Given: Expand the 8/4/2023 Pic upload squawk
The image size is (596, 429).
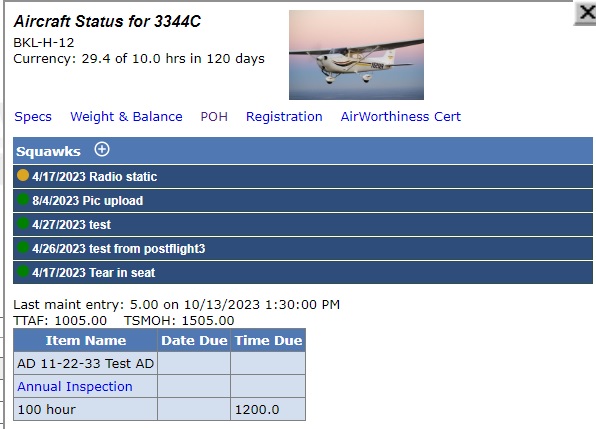Looking at the screenshot, I should pos(303,201).
